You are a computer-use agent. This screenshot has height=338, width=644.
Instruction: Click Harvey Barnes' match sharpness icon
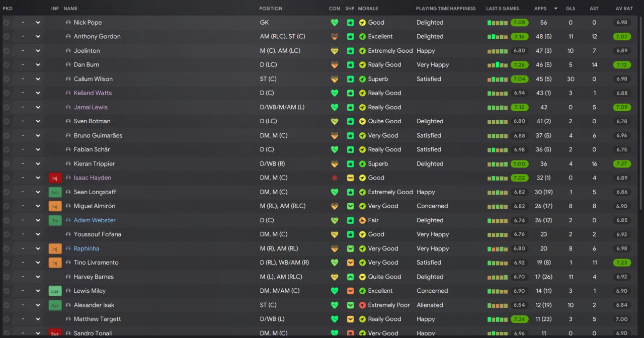coord(350,277)
